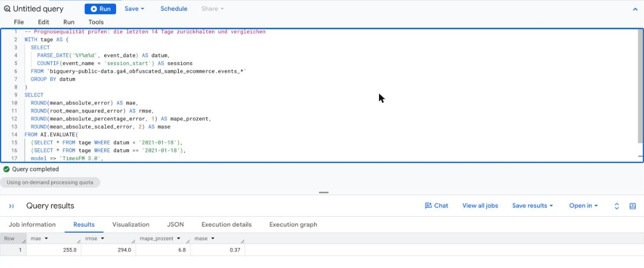Click the comment on line 1 of the editor
Viewport: 644px width, 268px height.
click(145, 32)
